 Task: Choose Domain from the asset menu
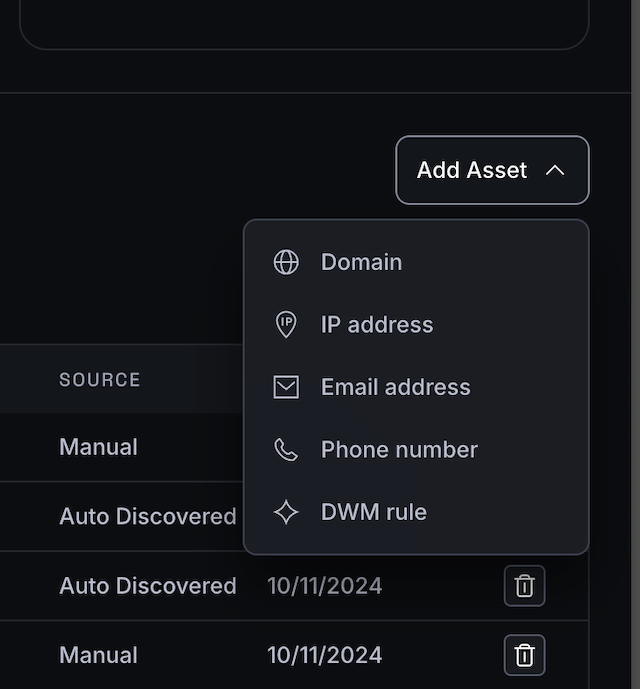point(416,262)
